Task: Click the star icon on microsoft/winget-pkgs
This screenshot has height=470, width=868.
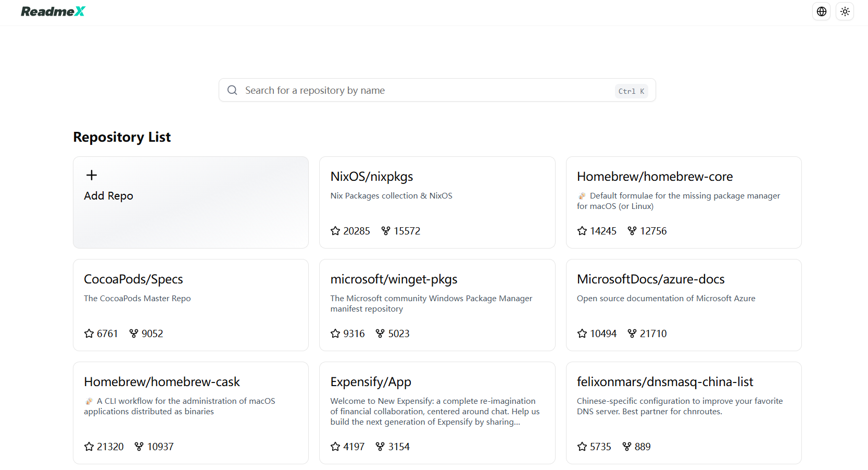Action: tap(335, 333)
